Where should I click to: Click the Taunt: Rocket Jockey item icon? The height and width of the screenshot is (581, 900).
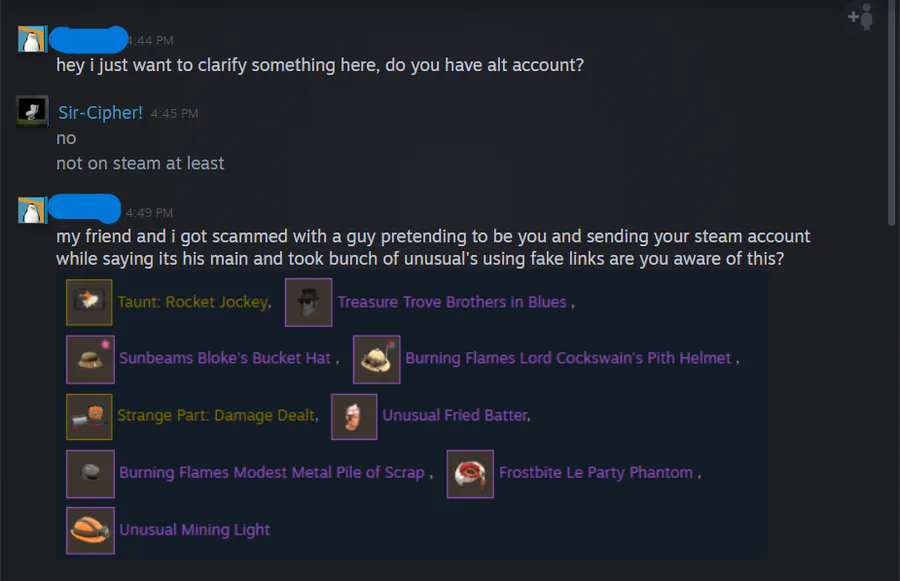point(89,302)
